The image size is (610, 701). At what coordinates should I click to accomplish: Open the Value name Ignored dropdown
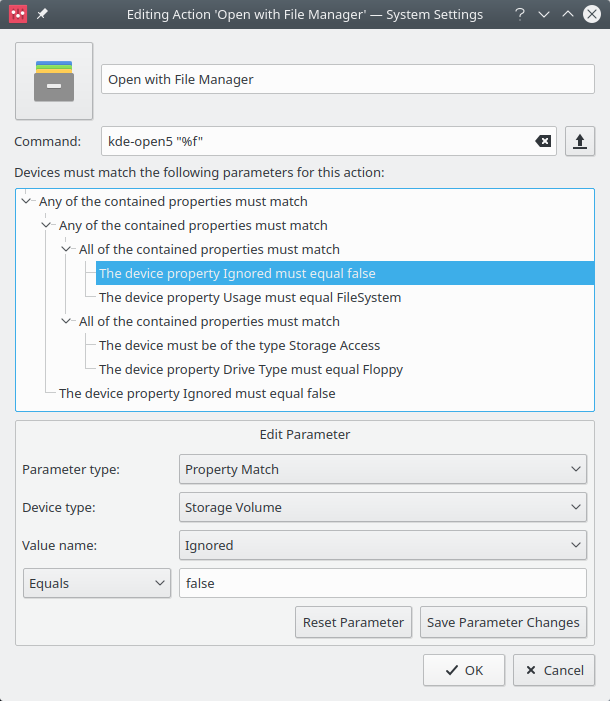pyautogui.click(x=382, y=545)
